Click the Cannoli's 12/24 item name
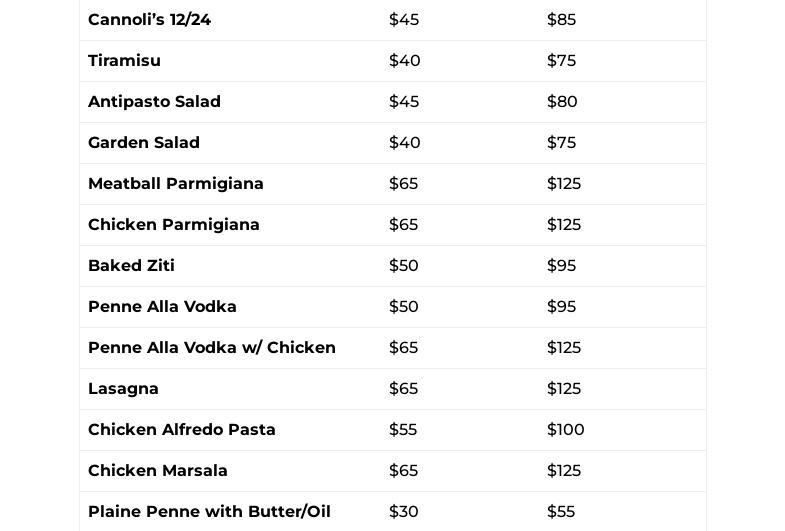785x531 pixels. pyautogui.click(x=149, y=20)
